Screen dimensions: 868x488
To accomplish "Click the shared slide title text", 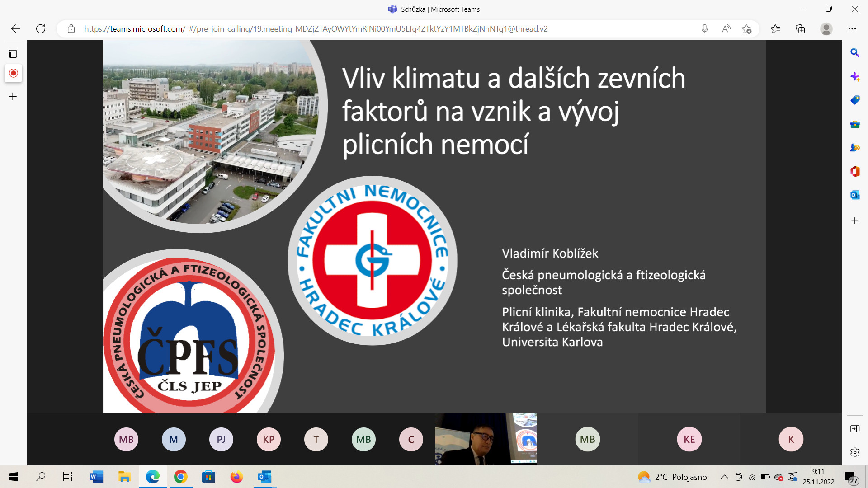I will coord(514,111).
